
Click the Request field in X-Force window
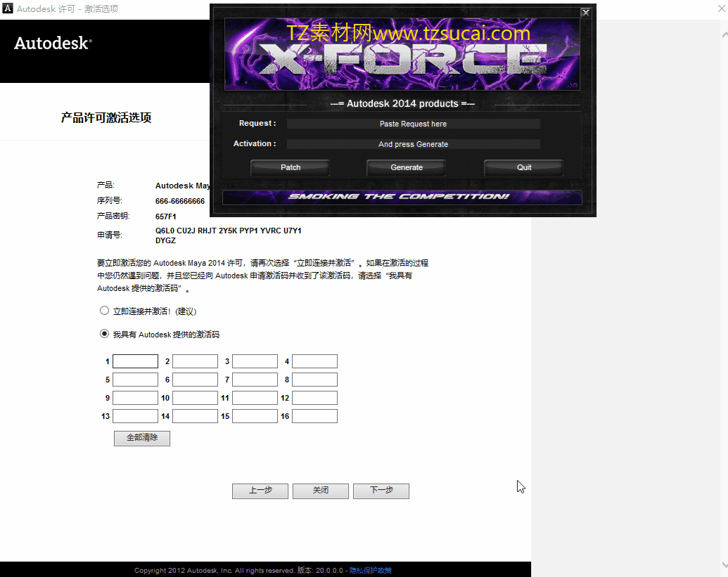(413, 124)
